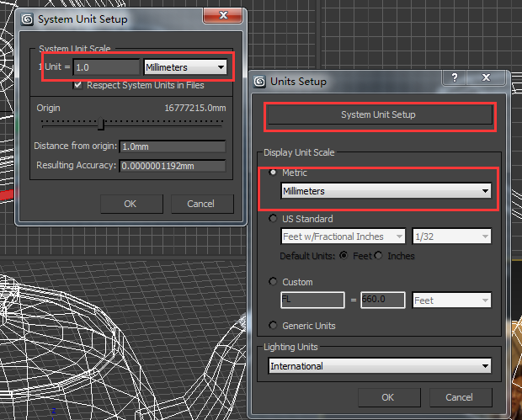522x420 pixels.
Task: Click the Origin value 16777215.0mm
Action: pos(195,109)
